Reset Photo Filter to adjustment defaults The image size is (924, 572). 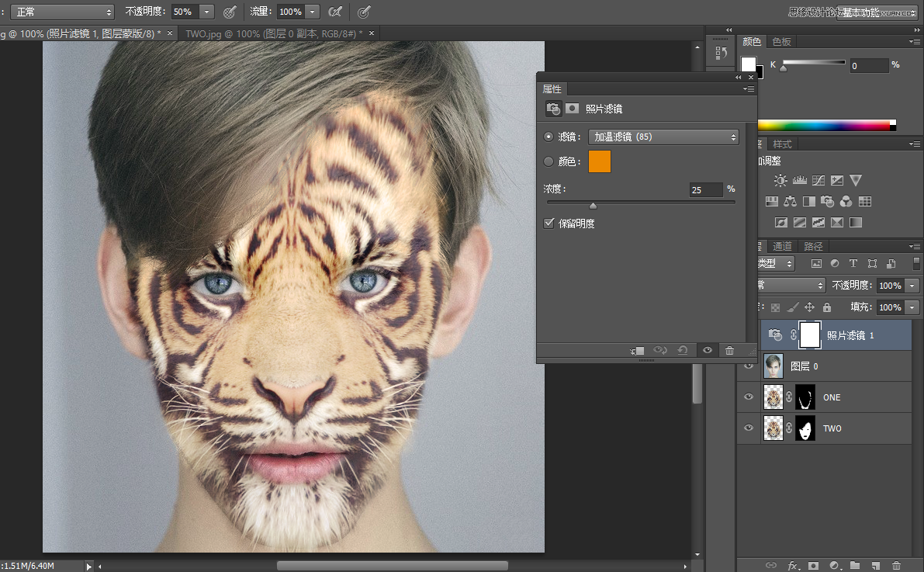tap(683, 350)
